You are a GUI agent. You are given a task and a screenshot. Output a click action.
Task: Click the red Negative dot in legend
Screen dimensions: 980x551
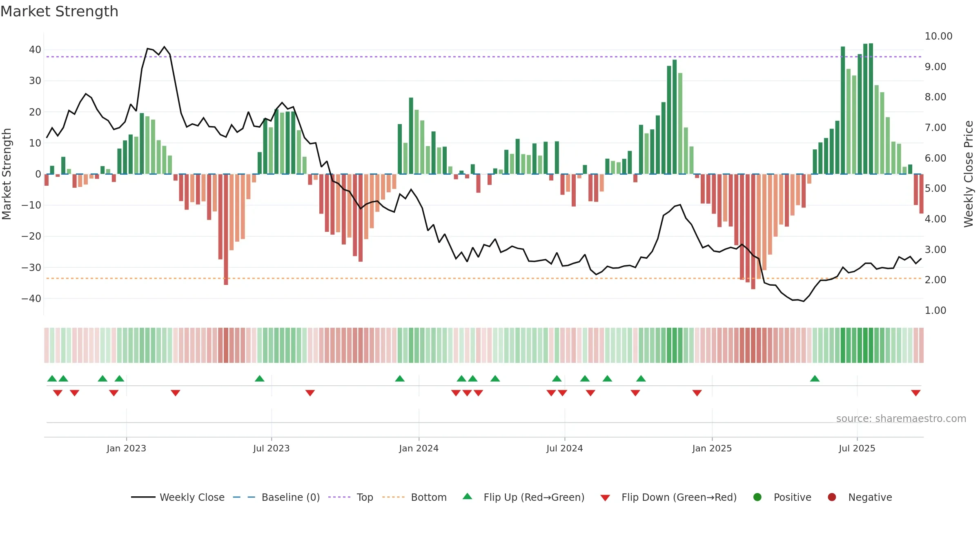coord(832,497)
